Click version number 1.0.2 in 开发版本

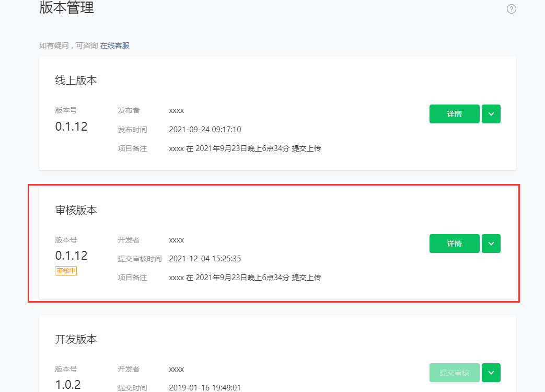(68, 385)
